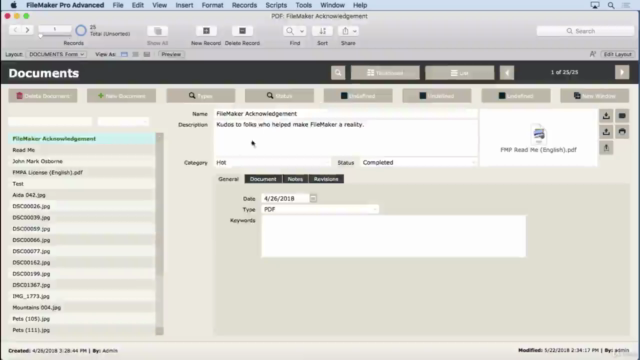
Task: Select the General tab
Action: coord(228,179)
